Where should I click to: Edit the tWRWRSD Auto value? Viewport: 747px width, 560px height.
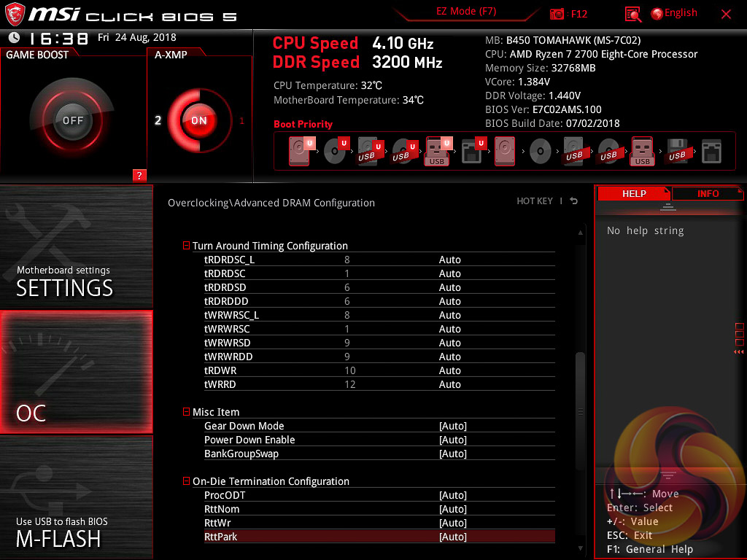point(449,343)
